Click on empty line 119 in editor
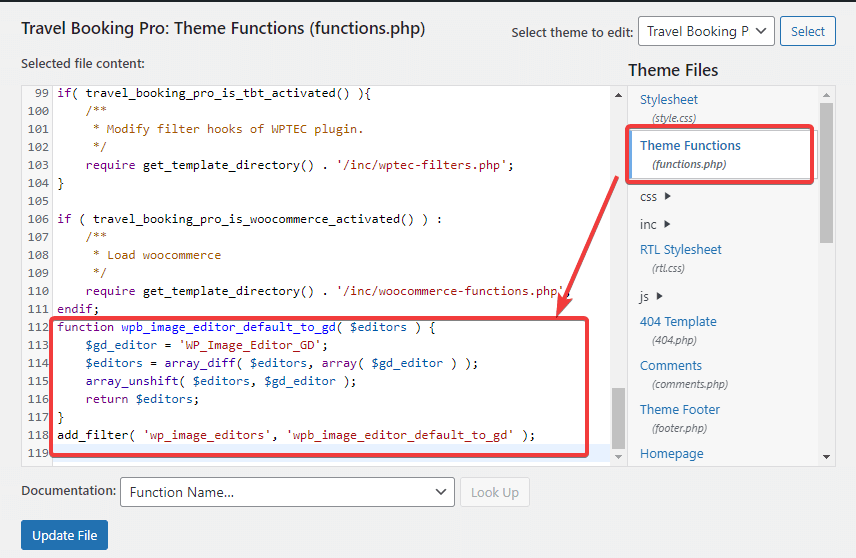This screenshot has width=856, height=558. click(330, 453)
